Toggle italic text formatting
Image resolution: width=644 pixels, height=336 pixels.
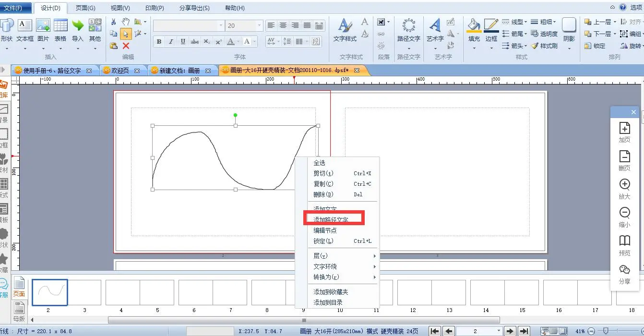point(171,42)
